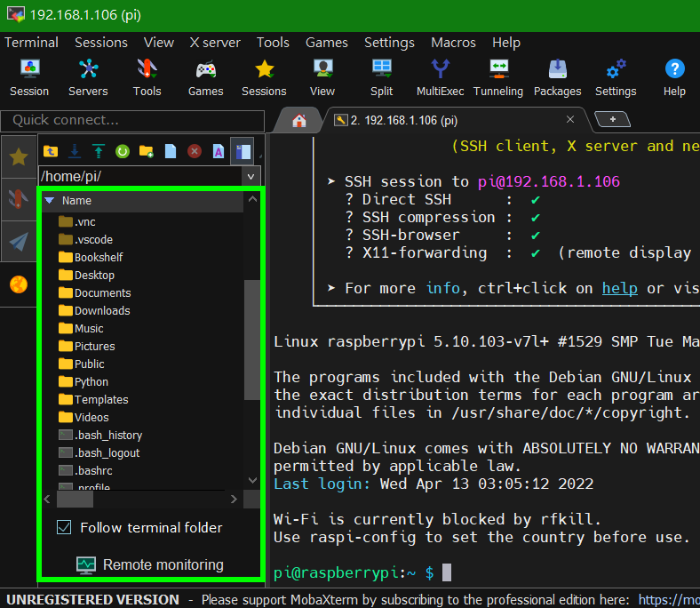Select the Bookshelf folder
The image size is (700, 608).
[91, 257]
